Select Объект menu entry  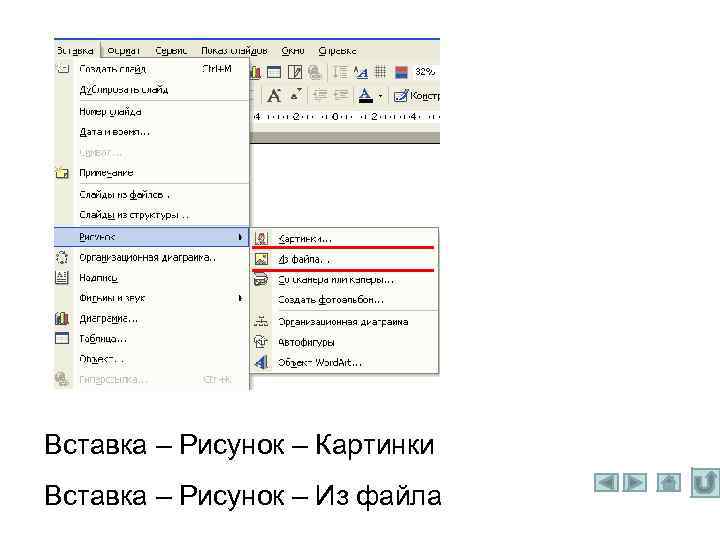tap(152, 359)
